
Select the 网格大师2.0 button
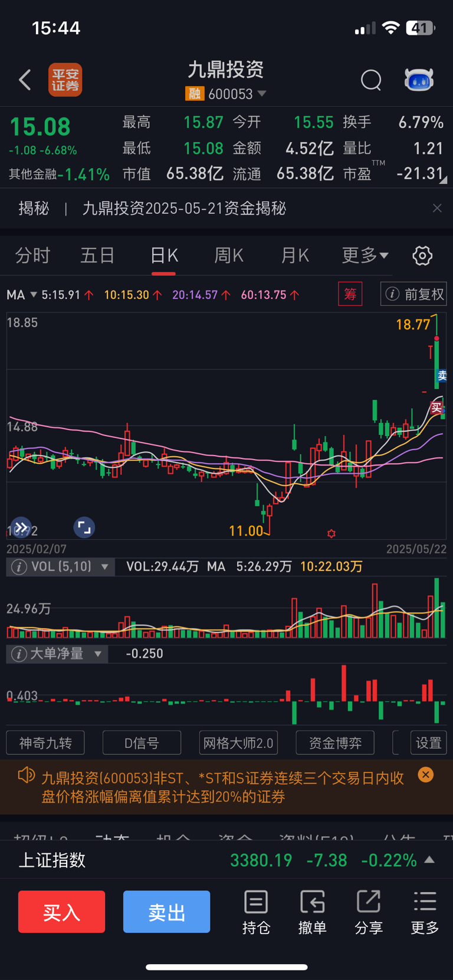(238, 743)
